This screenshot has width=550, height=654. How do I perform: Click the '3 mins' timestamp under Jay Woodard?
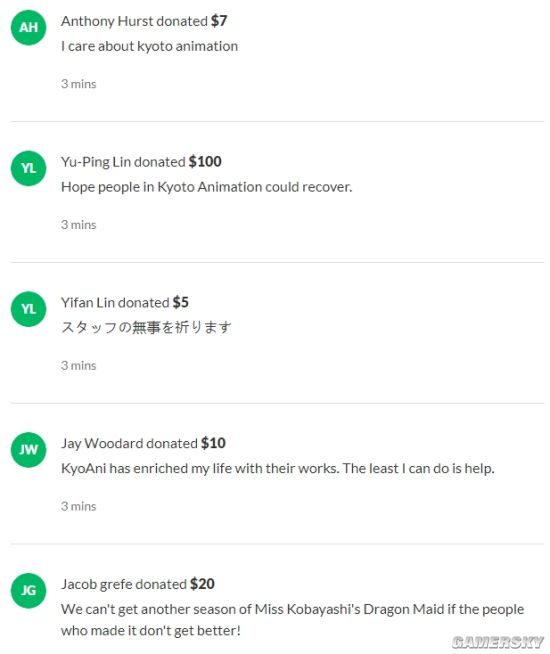[x=78, y=506]
